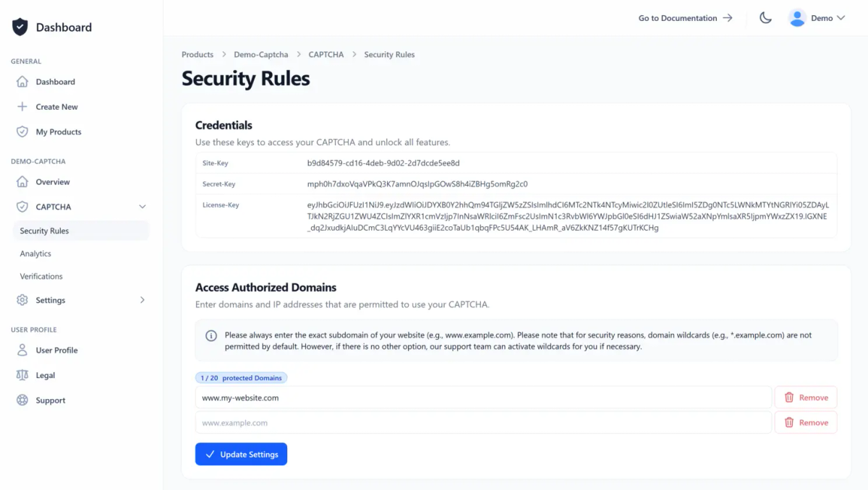The height and width of the screenshot is (490, 868).
Task: Click the gear icon beside Settings
Action: click(22, 300)
